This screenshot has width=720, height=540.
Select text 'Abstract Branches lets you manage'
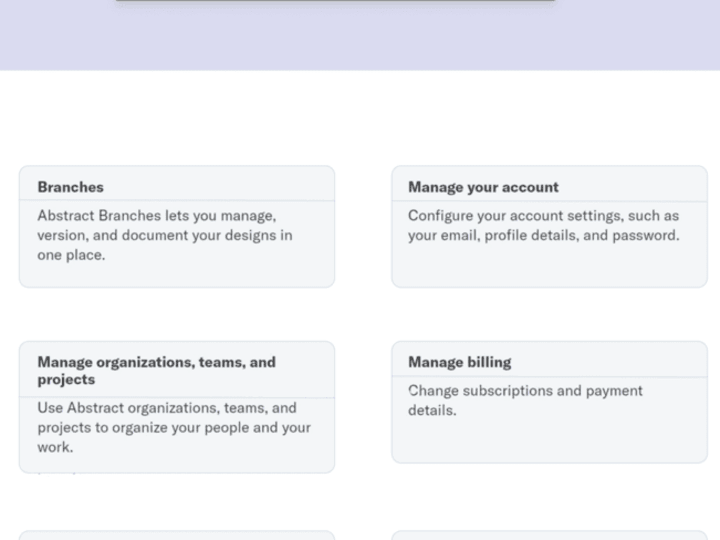(157, 215)
